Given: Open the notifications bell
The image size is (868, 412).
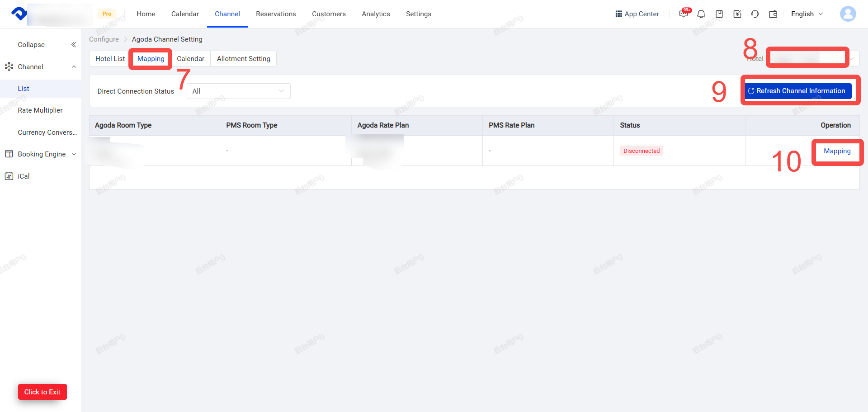Looking at the screenshot, I should click(x=701, y=14).
